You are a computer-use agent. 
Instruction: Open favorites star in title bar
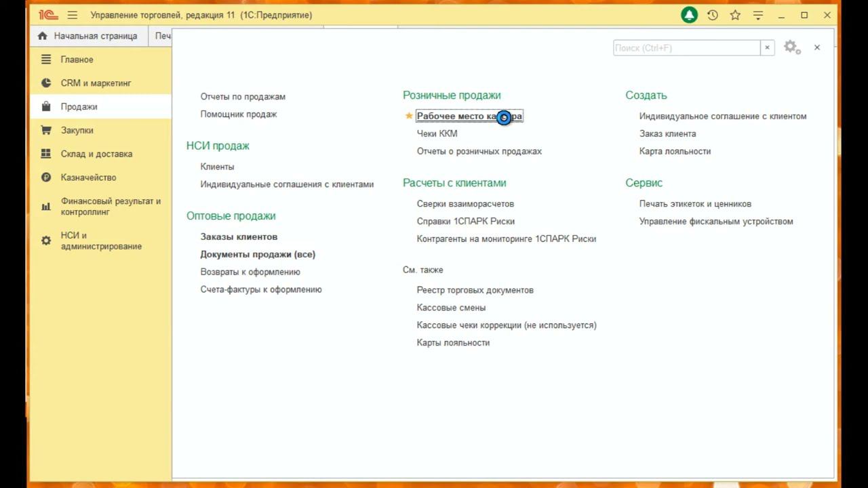pyautogui.click(x=735, y=15)
